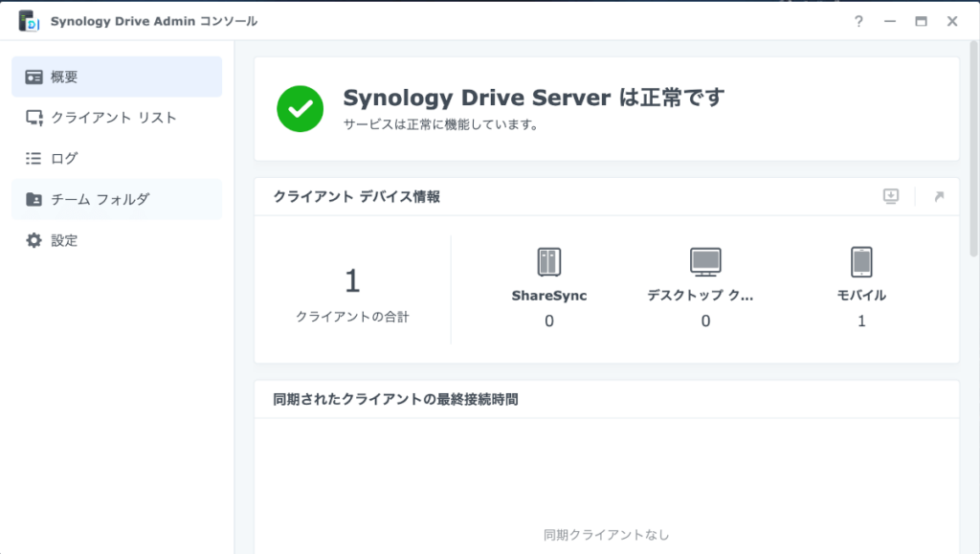Click the クライアント デバイス情報 heading
980x554 pixels.
[x=357, y=197]
